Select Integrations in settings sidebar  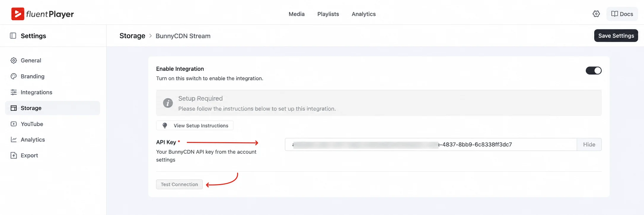point(52,92)
